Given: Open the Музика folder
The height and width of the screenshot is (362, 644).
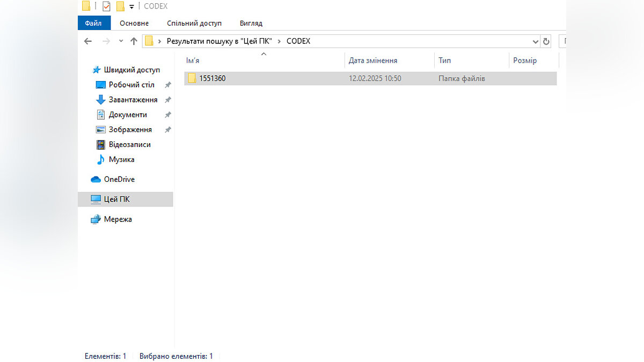Looking at the screenshot, I should (121, 159).
